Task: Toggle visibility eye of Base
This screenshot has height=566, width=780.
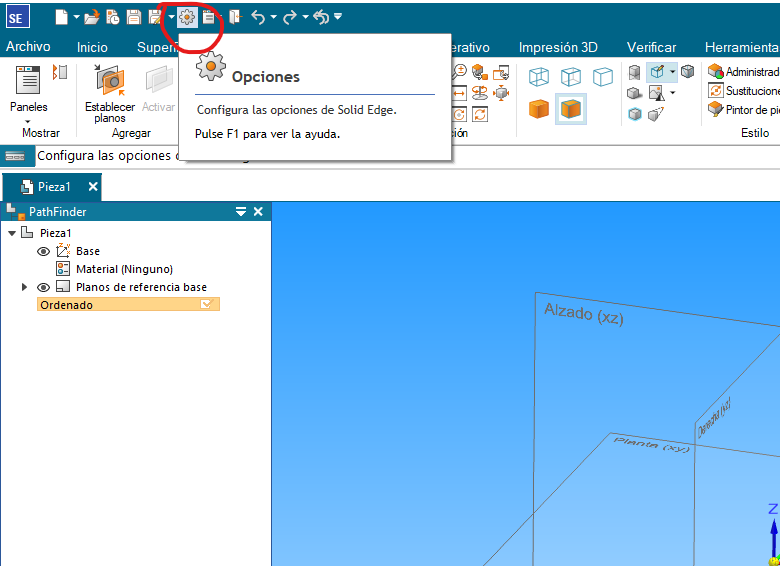Action: [43, 252]
